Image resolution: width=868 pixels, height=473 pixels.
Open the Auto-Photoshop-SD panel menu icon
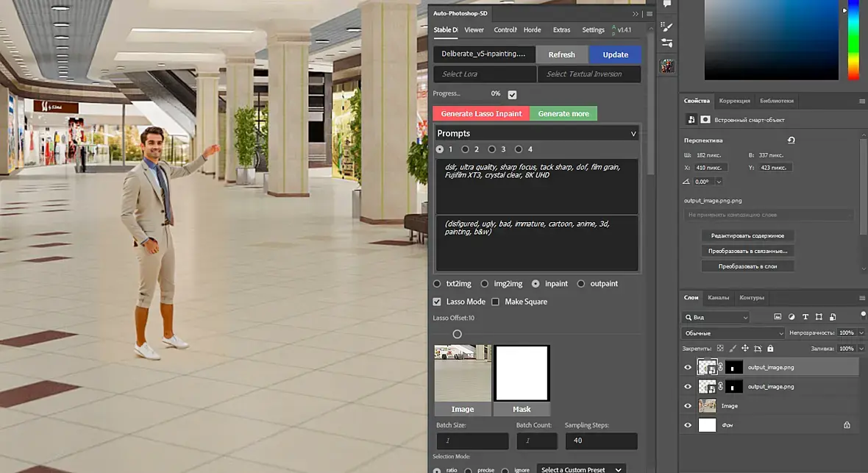point(650,14)
